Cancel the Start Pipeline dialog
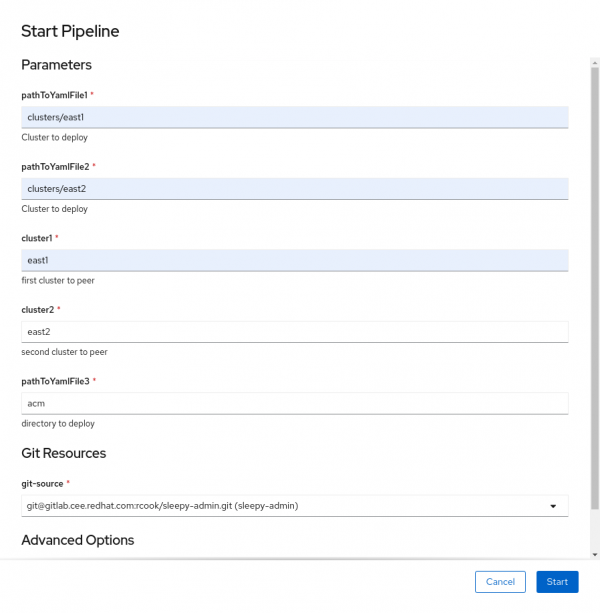Viewport: 600px width, 613px height. click(500, 581)
